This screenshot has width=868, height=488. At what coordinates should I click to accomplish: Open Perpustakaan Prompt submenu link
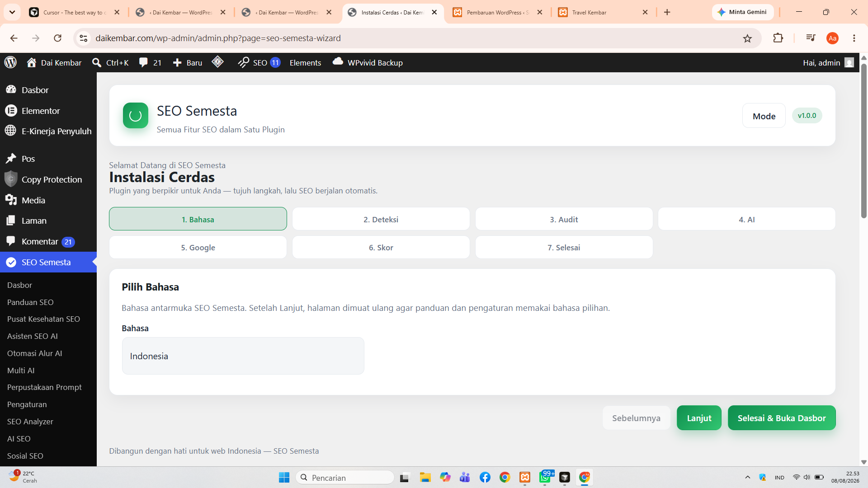click(x=44, y=387)
